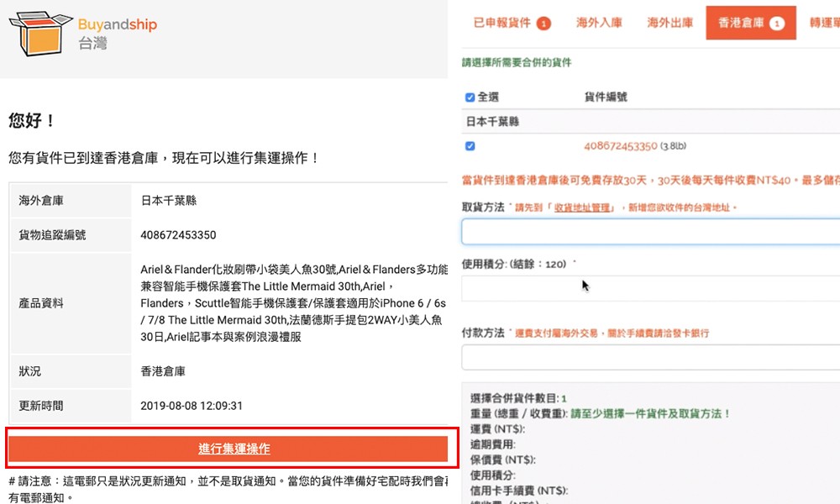The image size is (840, 504).
Task: Go to the partially visible 轉運單 tab
Action: pos(824,24)
